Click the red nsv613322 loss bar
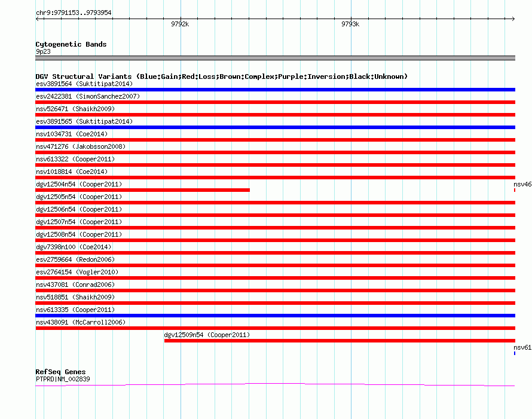Viewport: 532px width, 419px height. point(275,165)
